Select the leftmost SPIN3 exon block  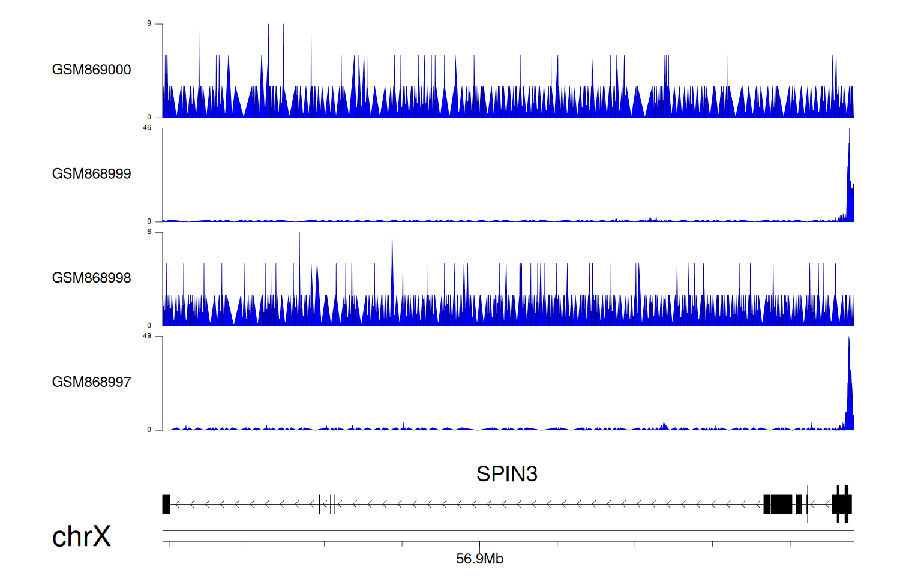click(x=166, y=504)
